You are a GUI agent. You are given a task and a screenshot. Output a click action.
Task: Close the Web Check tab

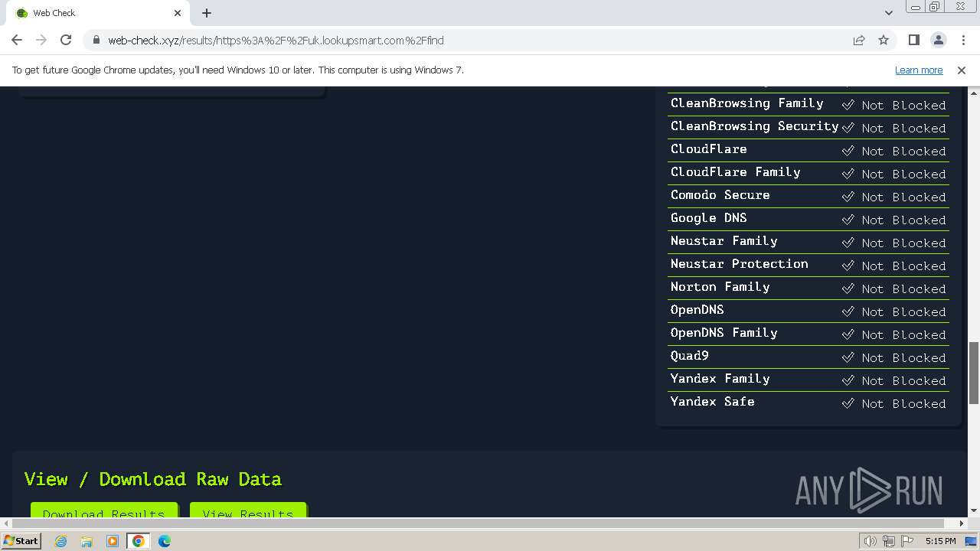(178, 13)
